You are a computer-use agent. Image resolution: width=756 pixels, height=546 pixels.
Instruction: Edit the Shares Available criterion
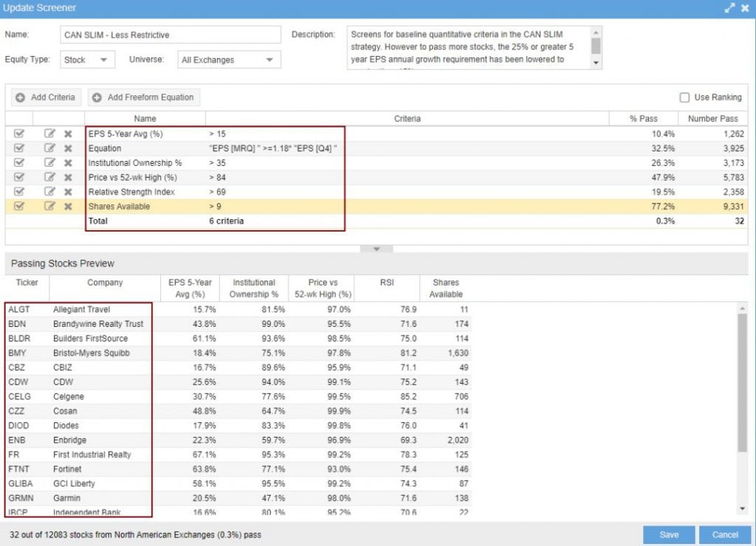point(49,206)
